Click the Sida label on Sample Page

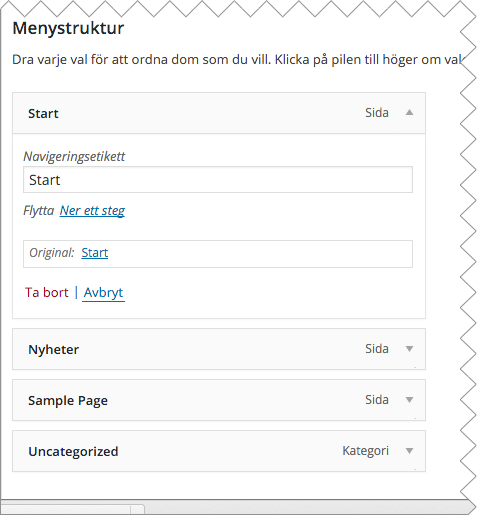click(377, 400)
